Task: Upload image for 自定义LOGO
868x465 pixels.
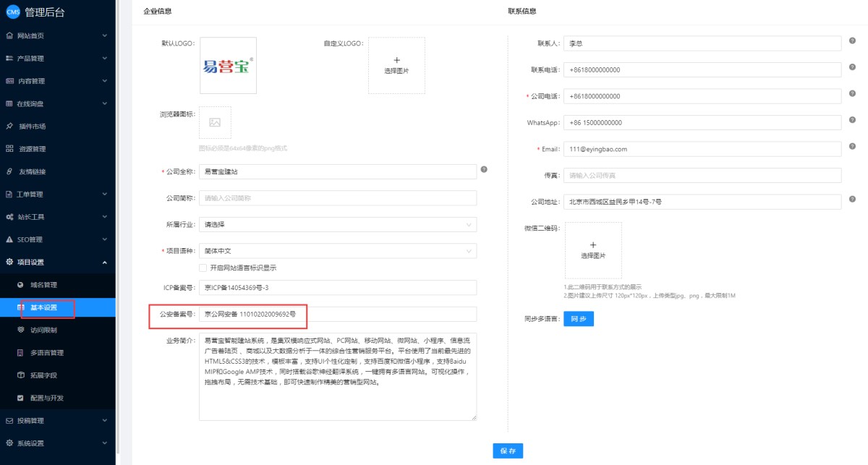Action: click(x=396, y=65)
